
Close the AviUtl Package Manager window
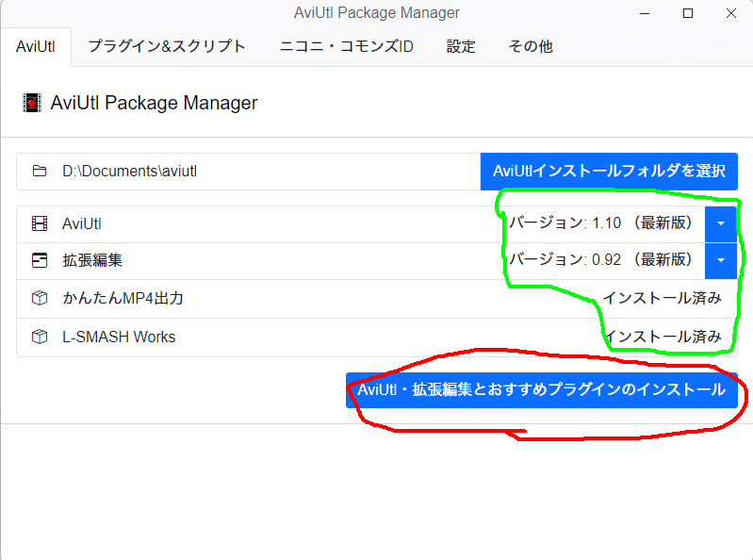click(731, 13)
